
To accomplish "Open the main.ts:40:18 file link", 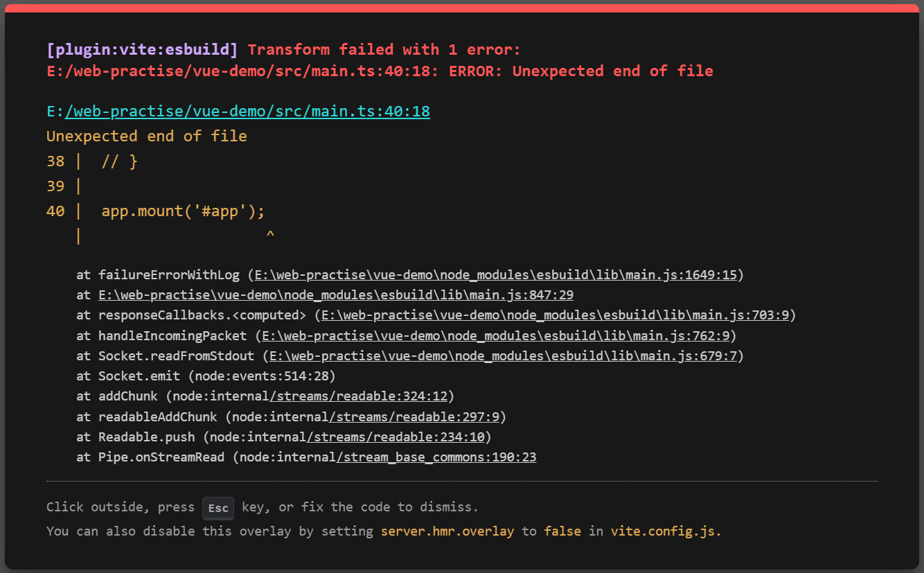I will [238, 111].
